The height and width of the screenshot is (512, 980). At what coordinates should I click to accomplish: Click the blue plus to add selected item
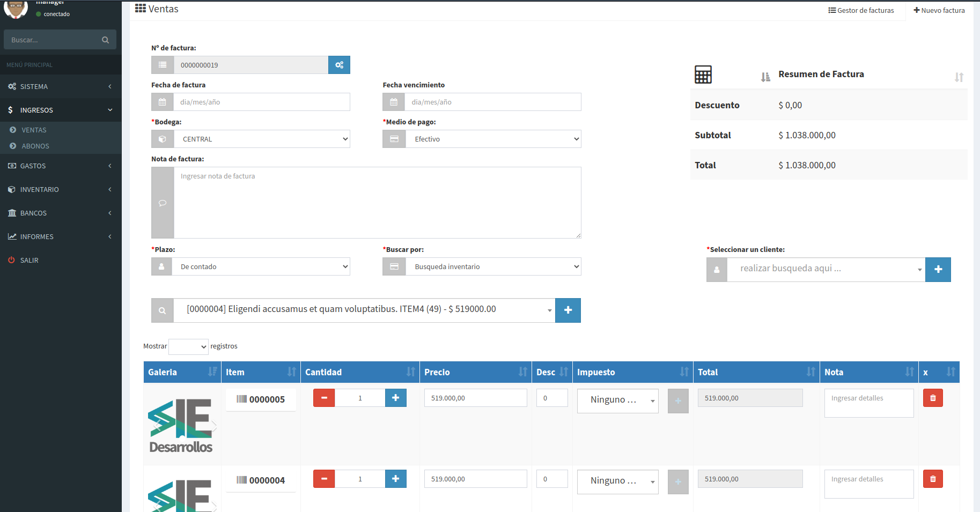(x=568, y=310)
